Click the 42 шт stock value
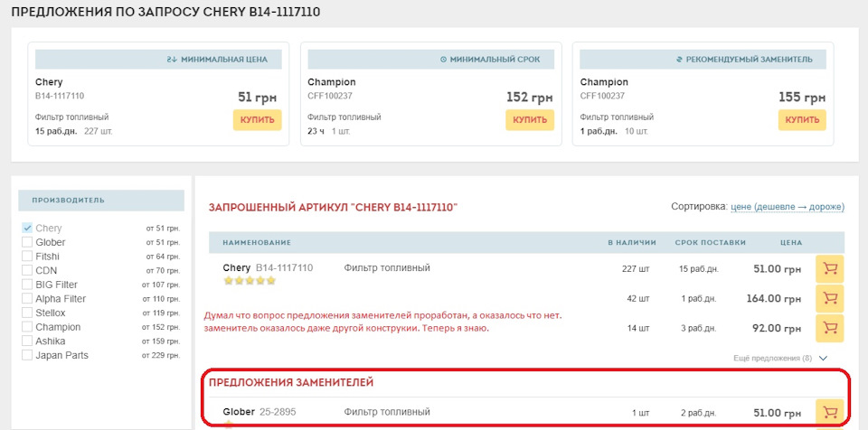The height and width of the screenshot is (430, 868). (638, 299)
